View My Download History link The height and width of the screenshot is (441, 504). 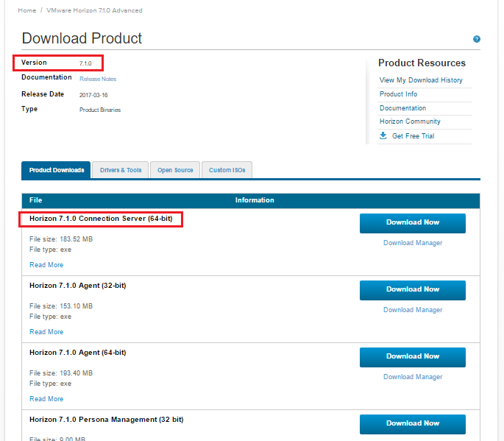(x=421, y=80)
